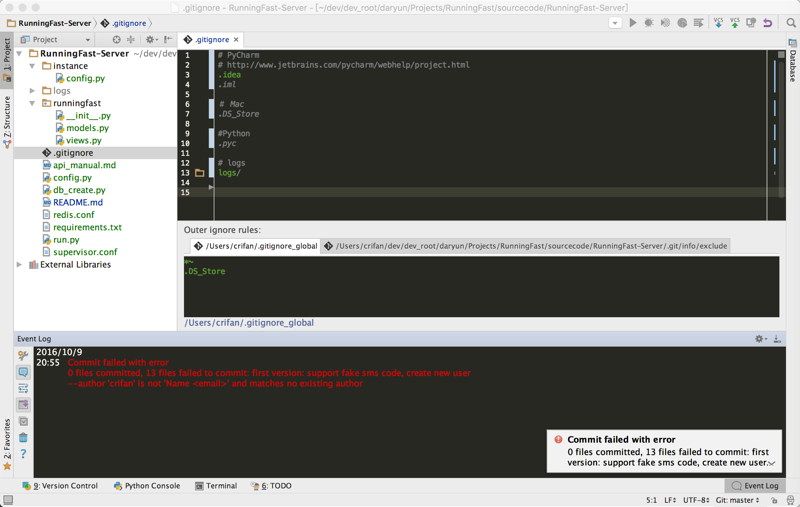Close the .gitignore editor tab
Viewport: 800px width, 507px height.
(236, 39)
